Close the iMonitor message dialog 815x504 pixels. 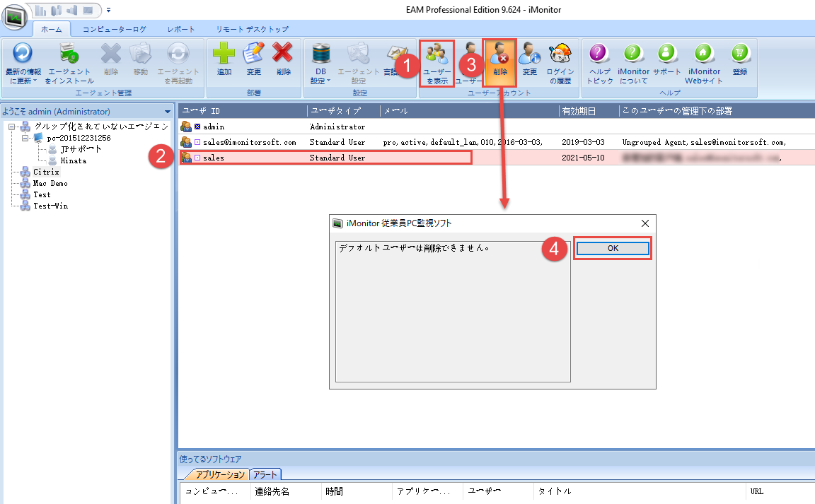point(645,223)
